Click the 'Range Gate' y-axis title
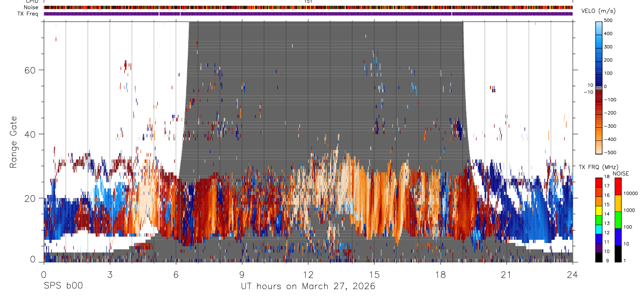 (x=14, y=141)
